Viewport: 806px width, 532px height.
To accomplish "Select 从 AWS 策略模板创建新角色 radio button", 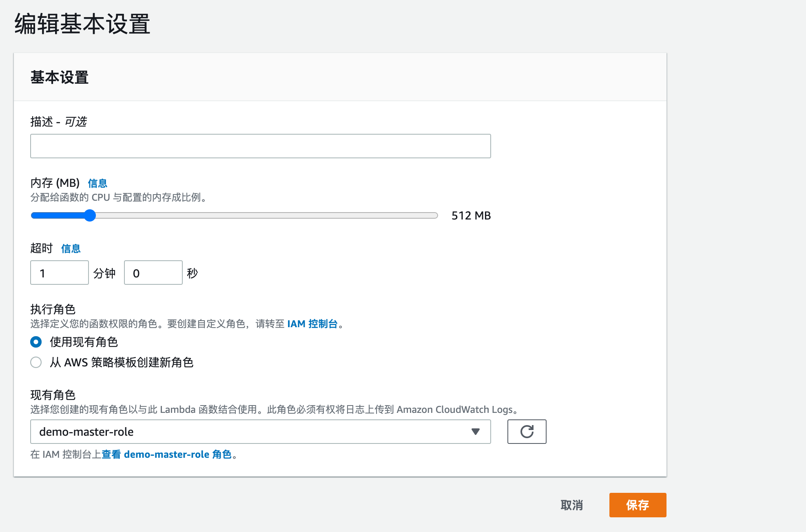I will click(36, 362).
